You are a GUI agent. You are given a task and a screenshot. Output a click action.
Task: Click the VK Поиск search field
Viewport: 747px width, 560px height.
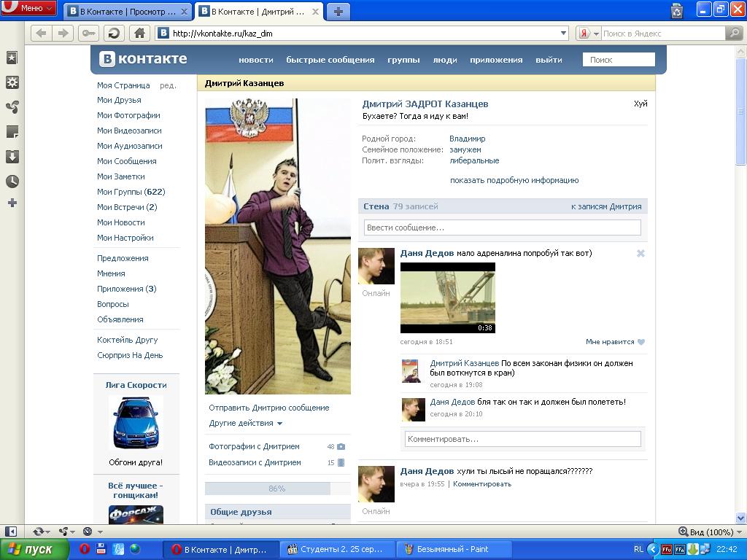click(x=619, y=60)
